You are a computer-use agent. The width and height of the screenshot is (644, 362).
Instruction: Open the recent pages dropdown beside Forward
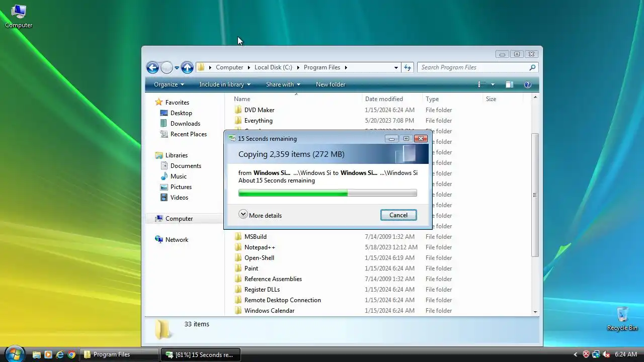click(x=177, y=68)
